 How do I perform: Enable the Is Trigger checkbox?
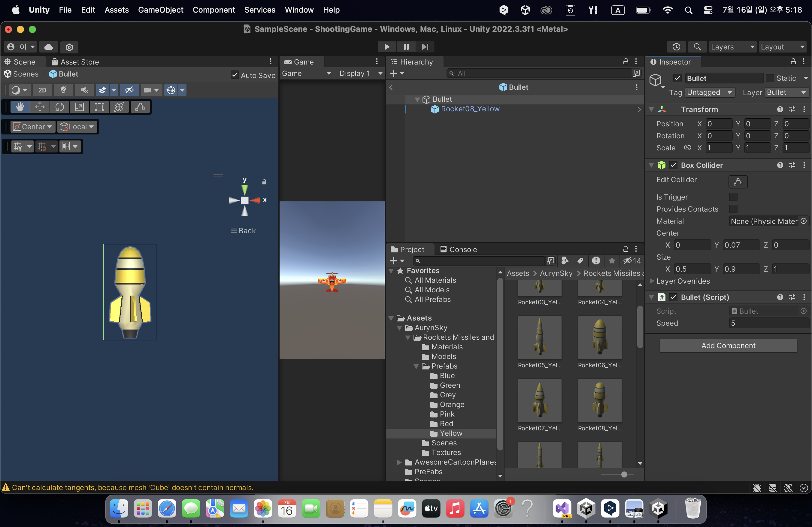point(733,197)
